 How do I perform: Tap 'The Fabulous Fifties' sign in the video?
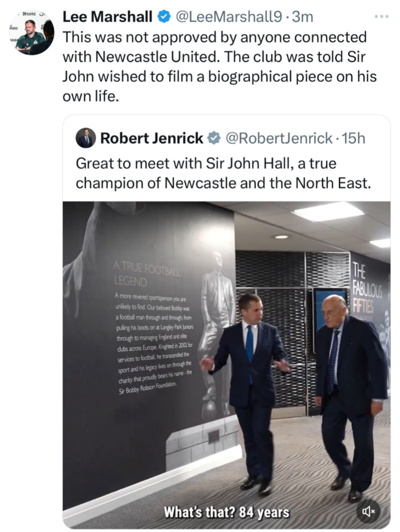(367, 288)
